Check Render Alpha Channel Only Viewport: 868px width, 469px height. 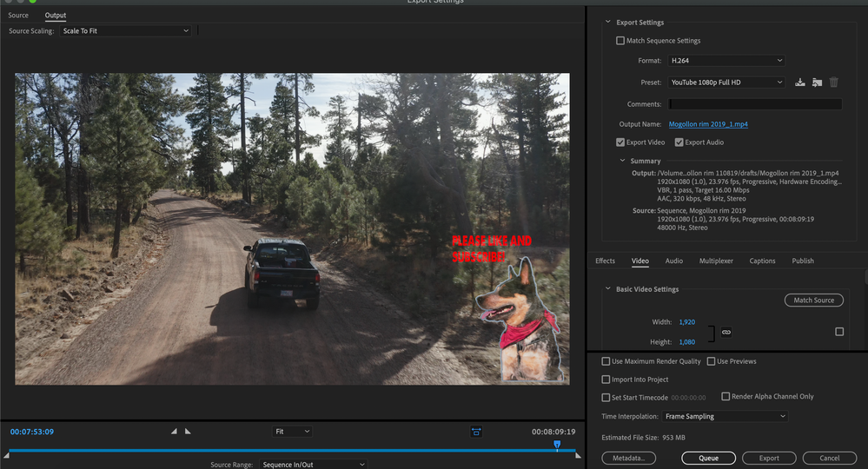(x=726, y=396)
